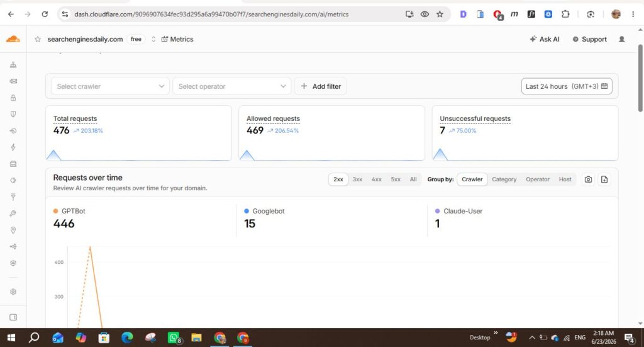
Task: Open the wrench sidebar icon
Action: pos(13,213)
